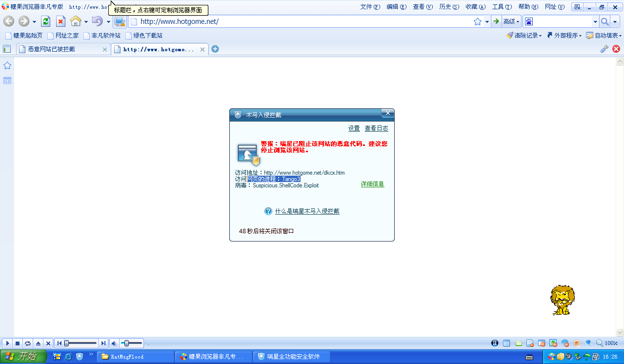Close all tabs with red circle X
Image resolution: width=624 pixels, height=364 pixels.
(616, 49)
